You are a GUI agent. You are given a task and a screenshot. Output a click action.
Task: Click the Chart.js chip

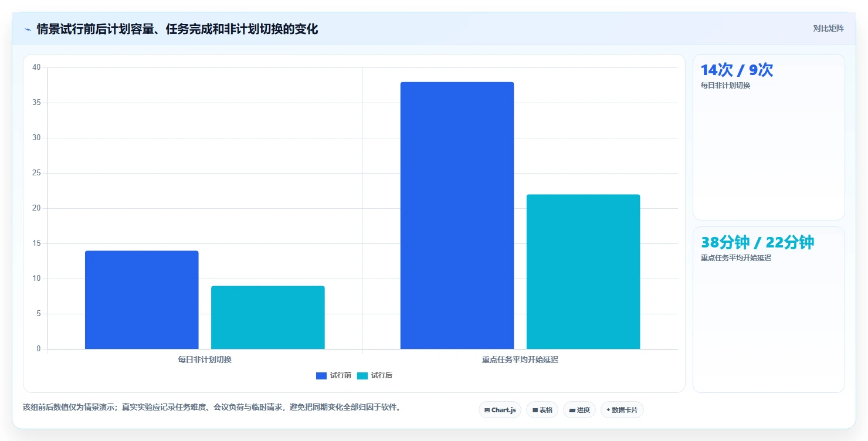point(500,410)
